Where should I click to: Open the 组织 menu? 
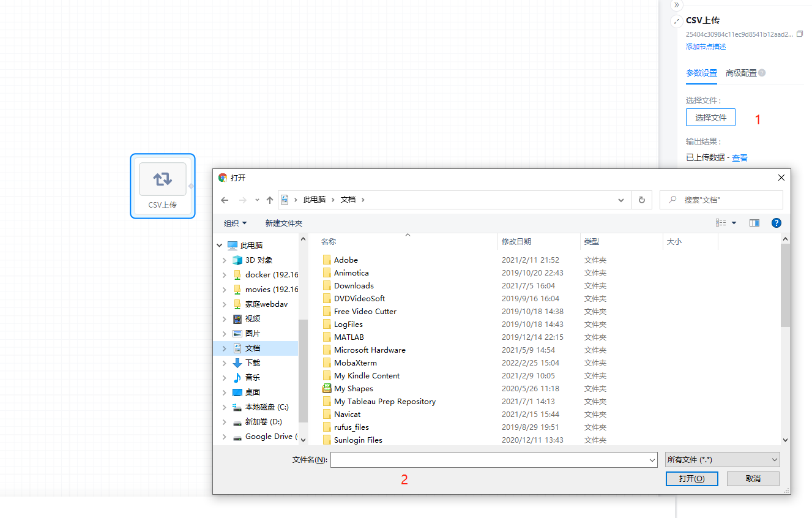236,223
